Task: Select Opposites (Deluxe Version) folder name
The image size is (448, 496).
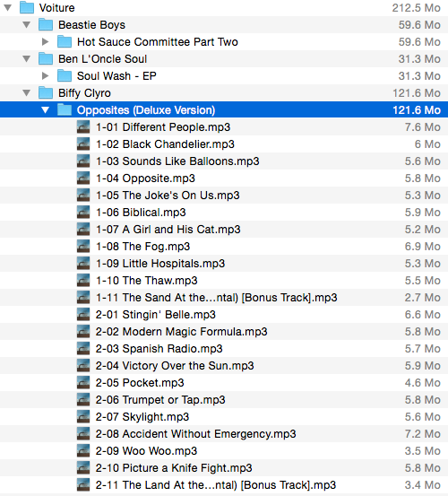Action: [146, 110]
